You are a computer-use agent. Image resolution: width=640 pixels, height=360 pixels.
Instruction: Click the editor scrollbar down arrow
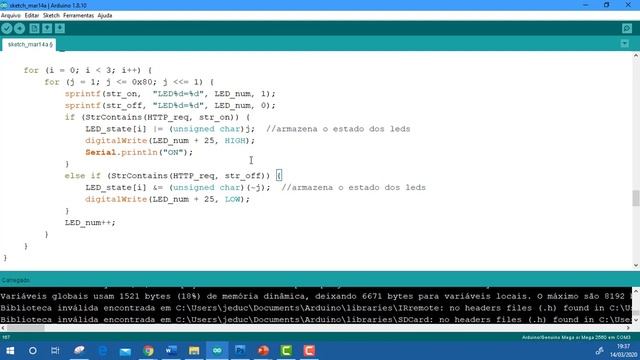click(x=636, y=265)
